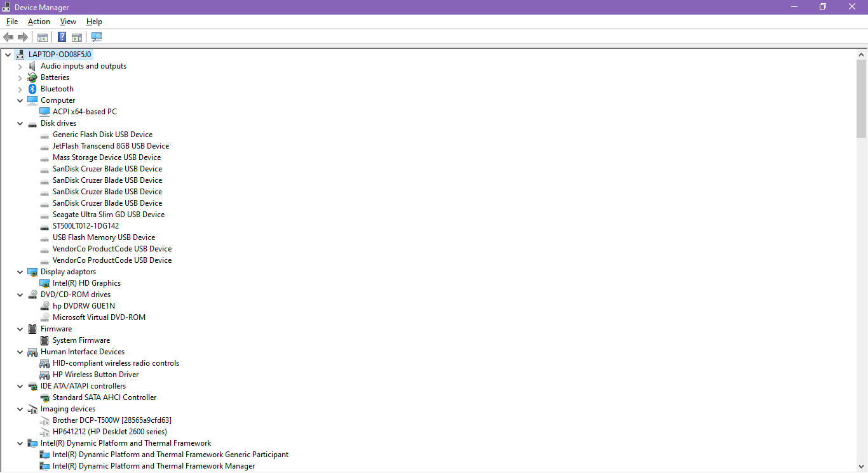
Task: Select Intel(R) Dynamic Platform and Thermal Framework Manager
Action: pos(154,466)
